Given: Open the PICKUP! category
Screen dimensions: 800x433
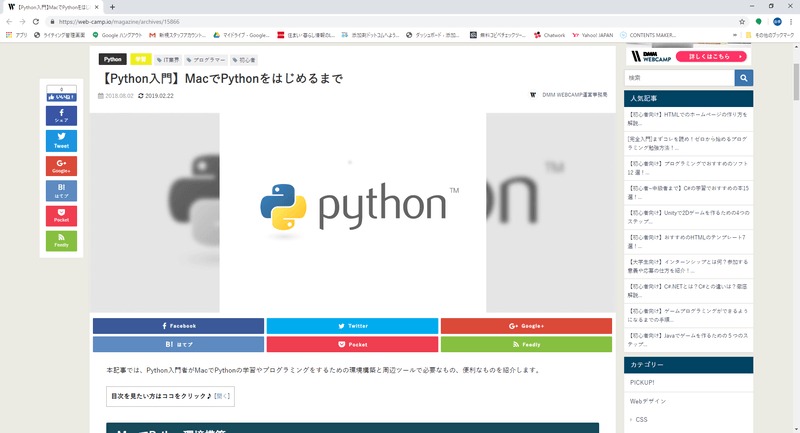Looking at the screenshot, I should click(x=642, y=383).
